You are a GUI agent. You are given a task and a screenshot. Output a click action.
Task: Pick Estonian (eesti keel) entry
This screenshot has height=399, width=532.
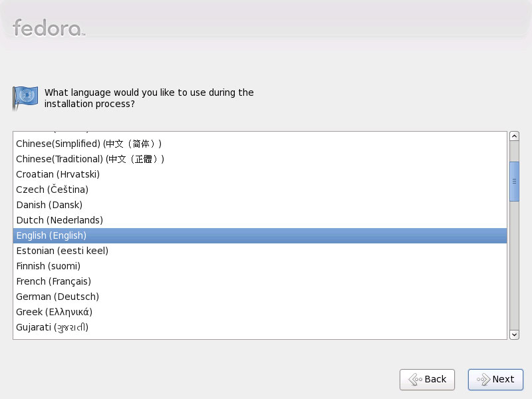pyautogui.click(x=260, y=251)
